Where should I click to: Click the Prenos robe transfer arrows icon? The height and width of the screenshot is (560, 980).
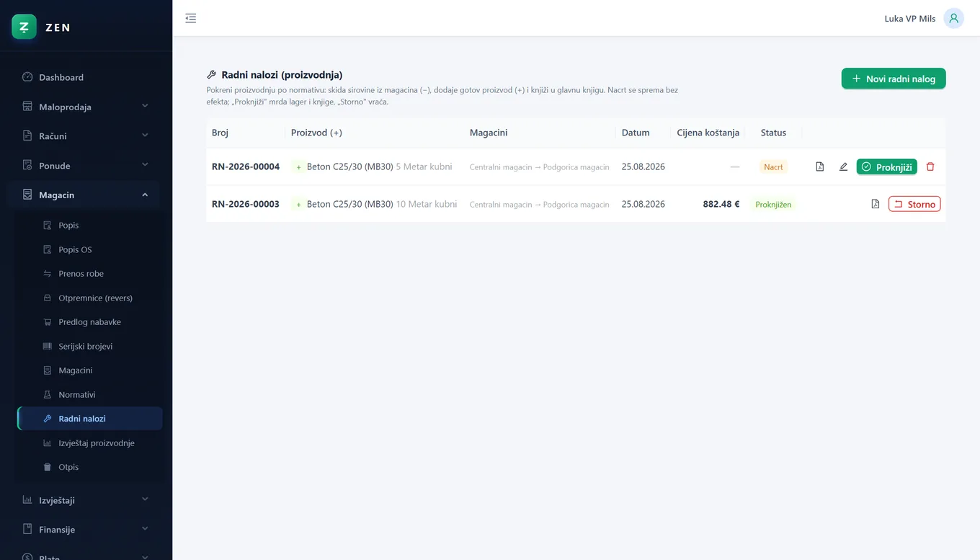(x=48, y=274)
